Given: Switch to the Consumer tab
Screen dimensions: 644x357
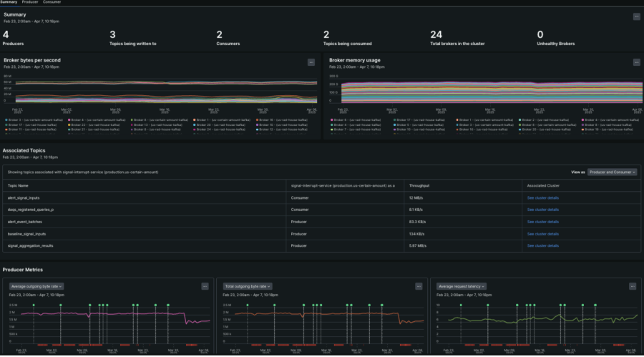Looking at the screenshot, I should (x=52, y=2).
